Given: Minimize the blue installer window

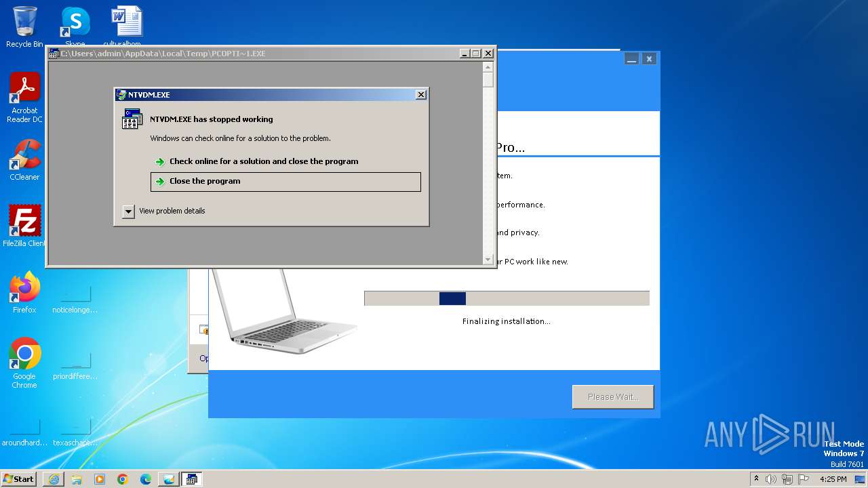Looking at the screenshot, I should point(631,59).
